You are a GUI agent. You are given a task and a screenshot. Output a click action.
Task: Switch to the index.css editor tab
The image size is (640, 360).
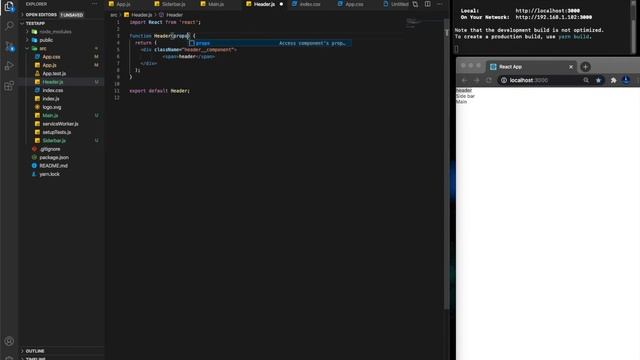(x=310, y=4)
